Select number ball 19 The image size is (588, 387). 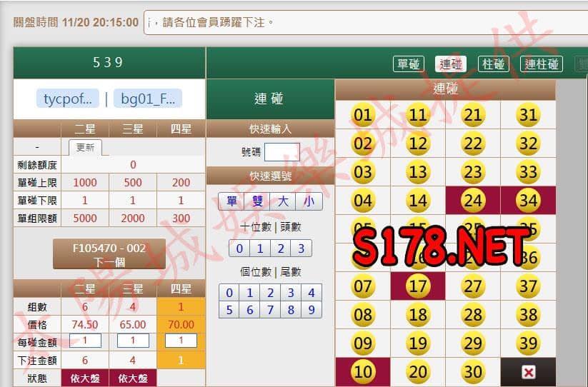point(418,343)
